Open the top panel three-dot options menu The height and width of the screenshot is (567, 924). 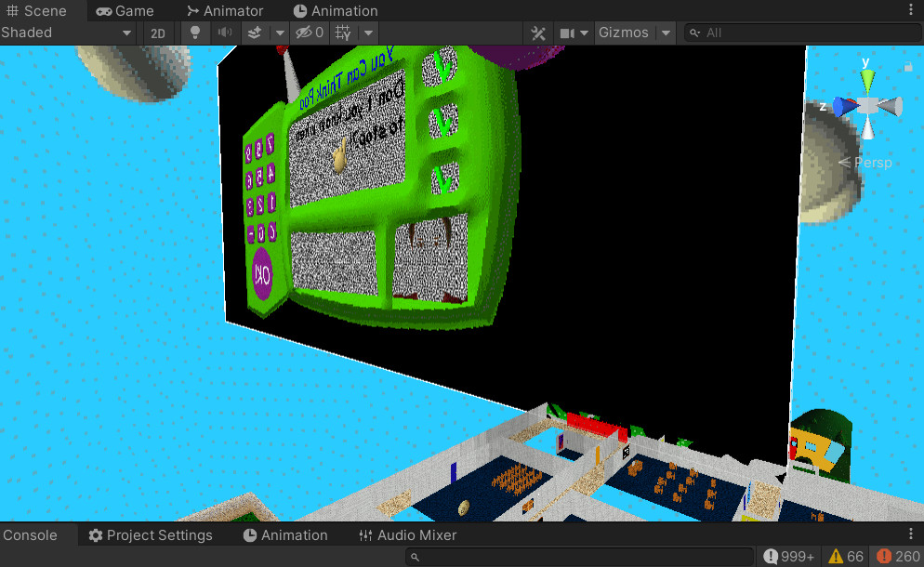point(911,10)
